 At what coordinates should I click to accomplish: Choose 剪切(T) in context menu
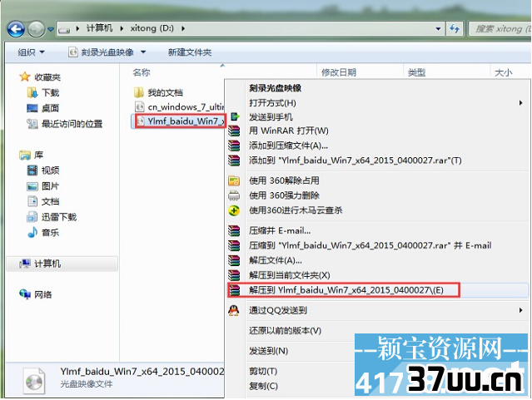point(263,371)
